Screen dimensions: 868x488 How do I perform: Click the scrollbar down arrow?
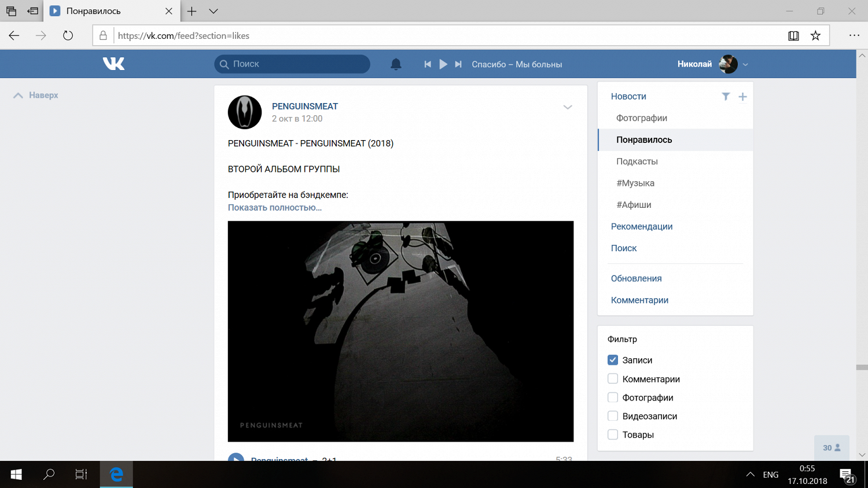coord(862,455)
